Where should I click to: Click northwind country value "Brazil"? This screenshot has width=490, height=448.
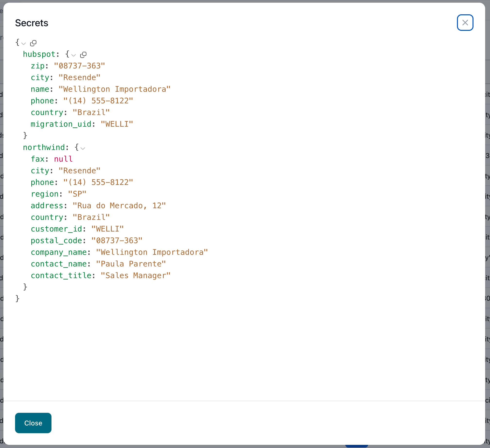(x=91, y=217)
